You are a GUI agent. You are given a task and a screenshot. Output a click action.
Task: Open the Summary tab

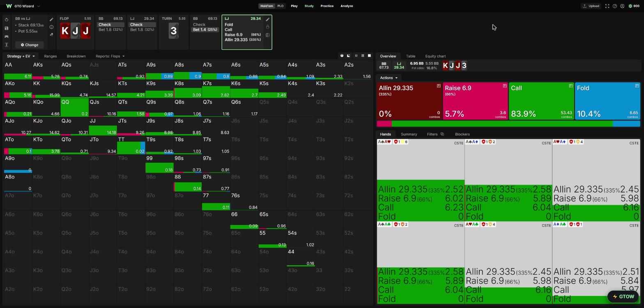click(409, 134)
